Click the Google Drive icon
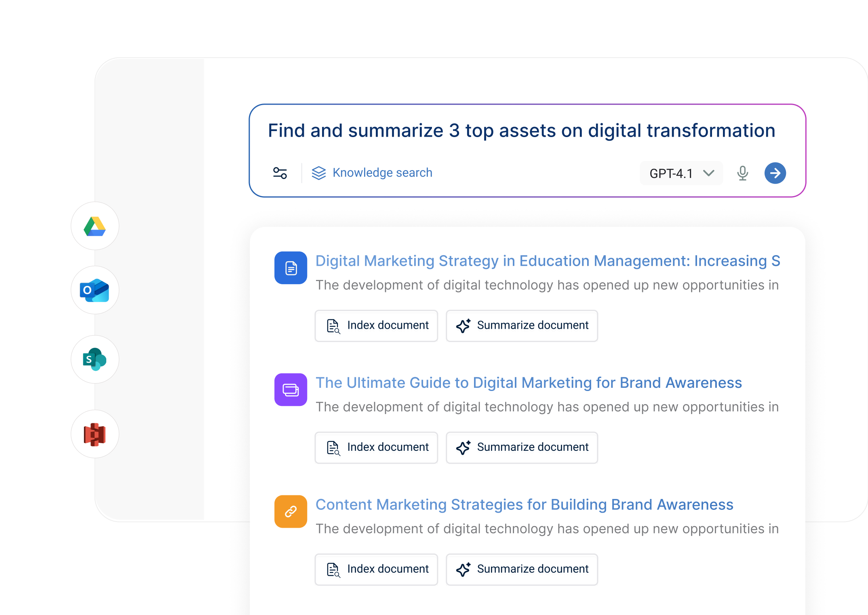Screen dimensions: 868x615 click(95, 226)
